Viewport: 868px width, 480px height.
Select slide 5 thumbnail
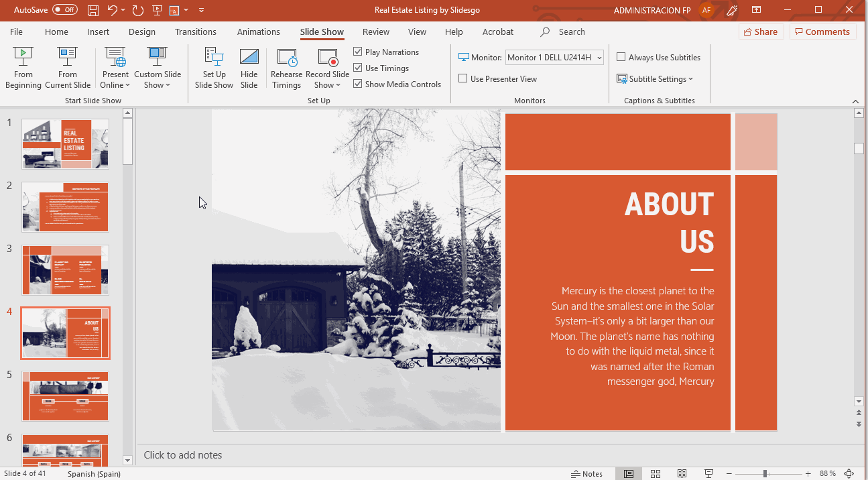(x=66, y=396)
